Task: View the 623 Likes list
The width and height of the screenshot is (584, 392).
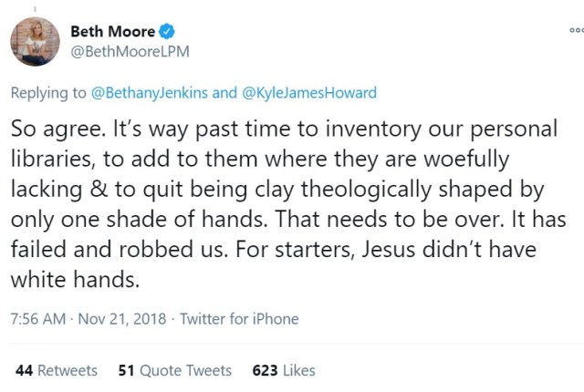Action: pyautogui.click(x=284, y=370)
